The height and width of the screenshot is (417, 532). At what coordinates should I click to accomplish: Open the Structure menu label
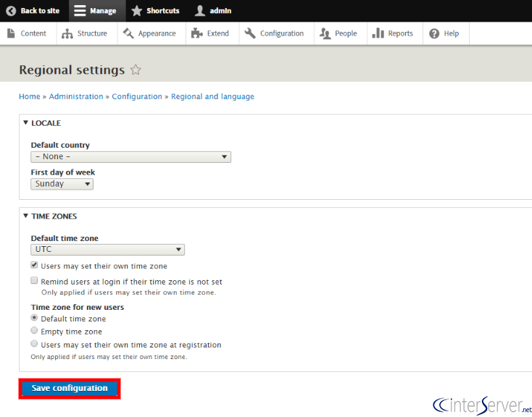click(92, 33)
